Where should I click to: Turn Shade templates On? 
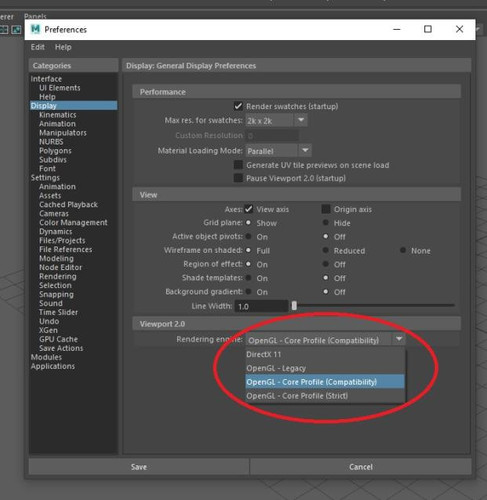[248, 278]
